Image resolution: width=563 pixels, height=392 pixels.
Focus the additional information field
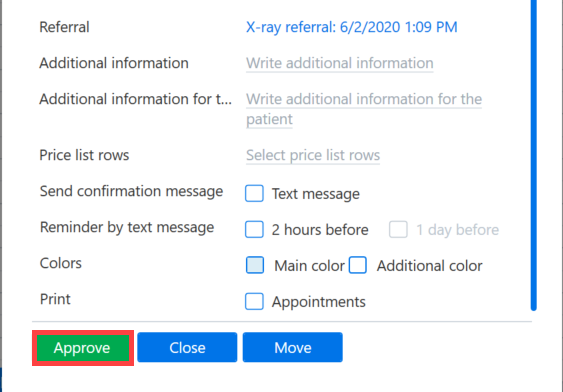[340, 63]
